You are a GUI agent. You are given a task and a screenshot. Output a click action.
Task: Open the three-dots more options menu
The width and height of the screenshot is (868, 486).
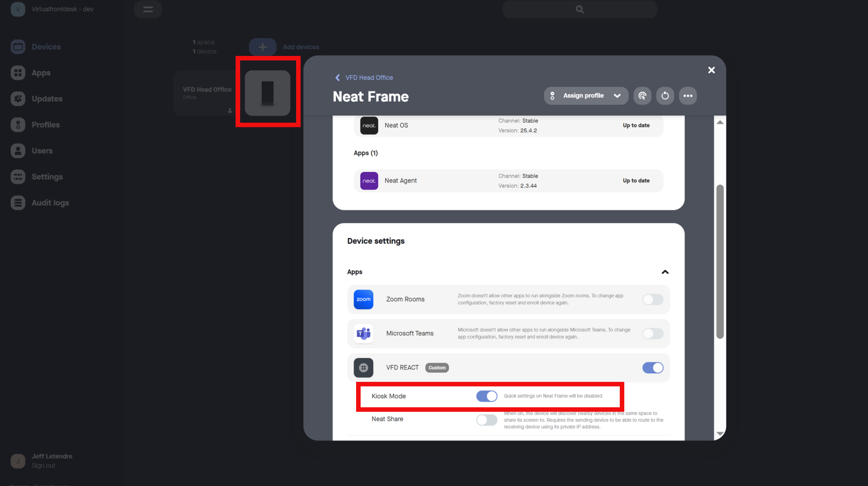(688, 96)
